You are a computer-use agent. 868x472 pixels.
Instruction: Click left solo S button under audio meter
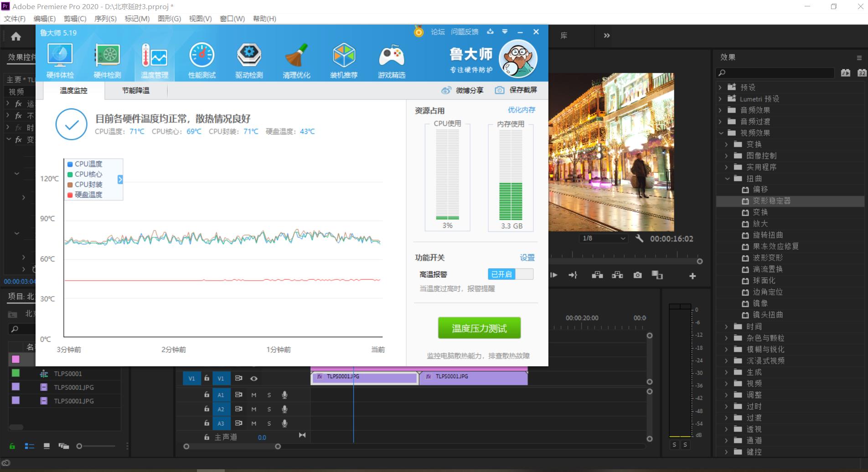[x=675, y=445]
